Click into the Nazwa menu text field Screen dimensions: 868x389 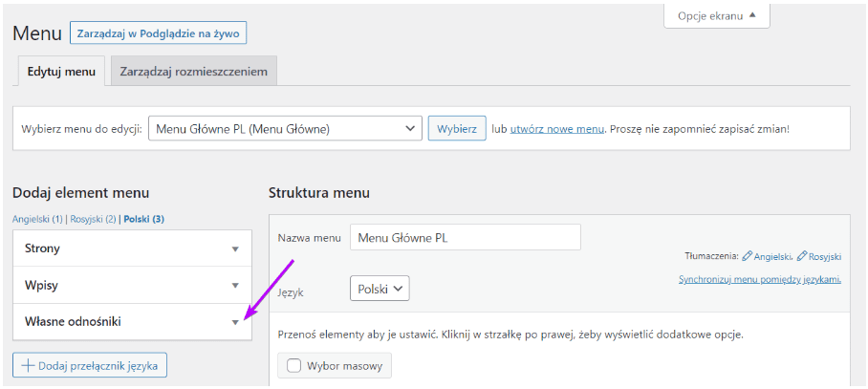click(466, 238)
